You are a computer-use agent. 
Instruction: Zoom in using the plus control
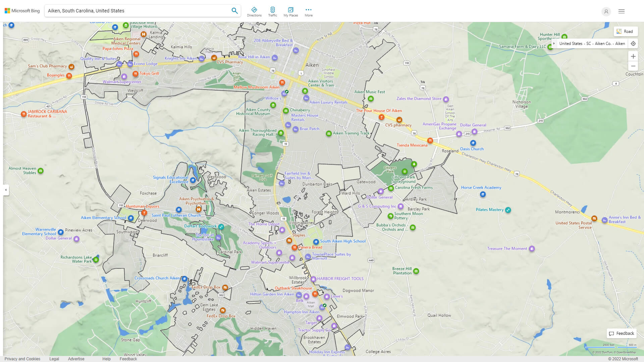[633, 56]
